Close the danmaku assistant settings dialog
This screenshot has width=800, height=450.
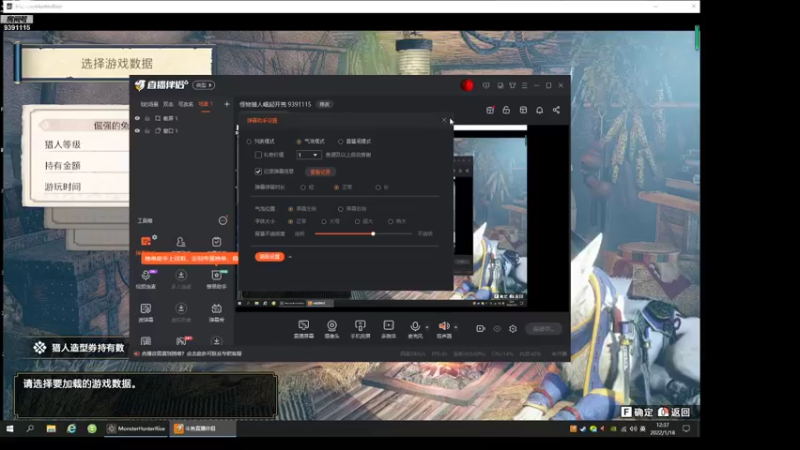click(444, 120)
